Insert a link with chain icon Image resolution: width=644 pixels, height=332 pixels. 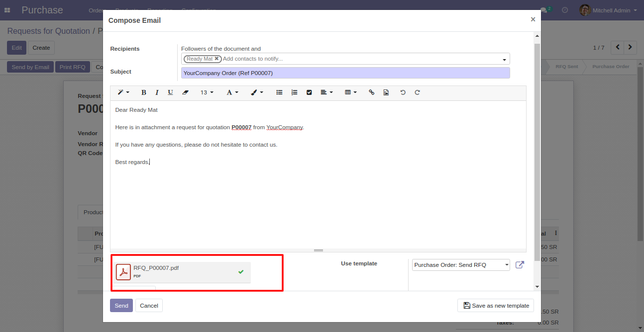pyautogui.click(x=371, y=92)
